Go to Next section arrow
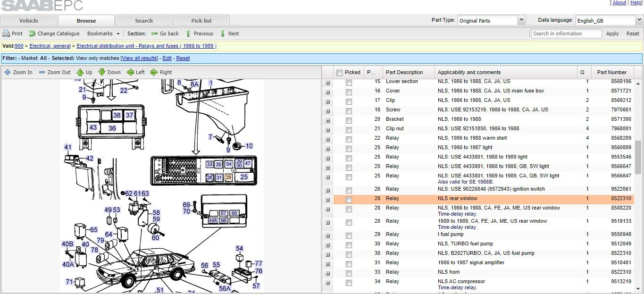 [x=223, y=34]
